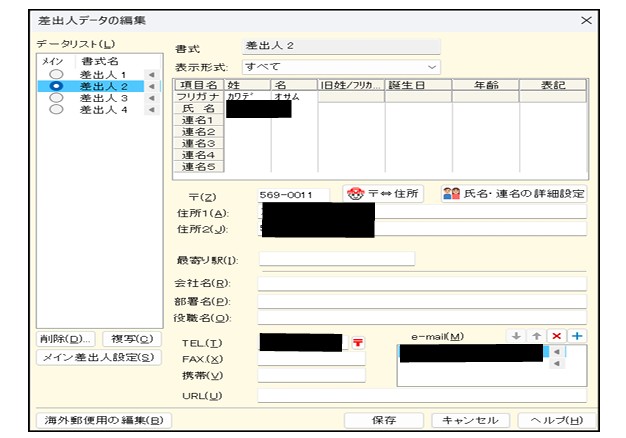Open 海外郵便用の編集 overseas mail editor

tap(102, 421)
